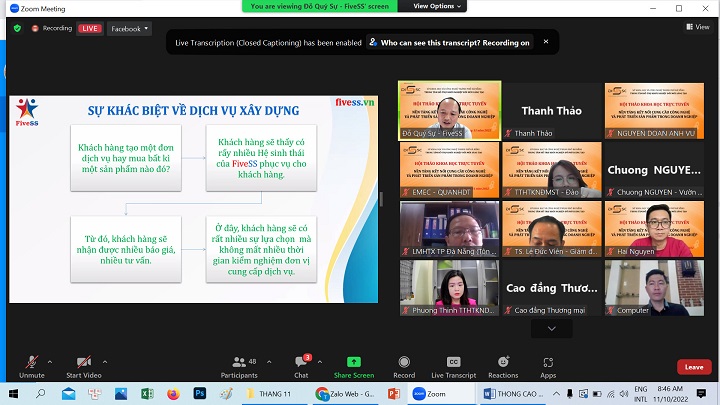Open the View layout menu
This screenshot has height=405, width=720.
(x=698, y=27)
